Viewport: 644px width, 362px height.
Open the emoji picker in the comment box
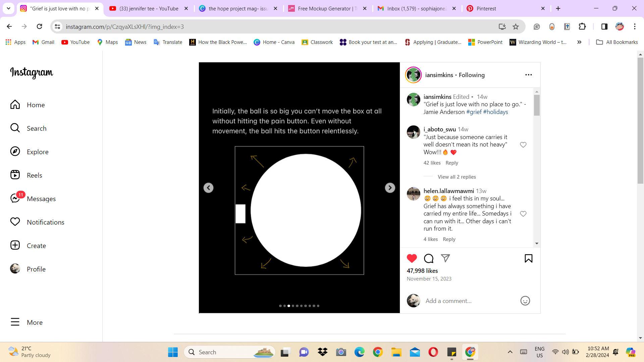(525, 301)
